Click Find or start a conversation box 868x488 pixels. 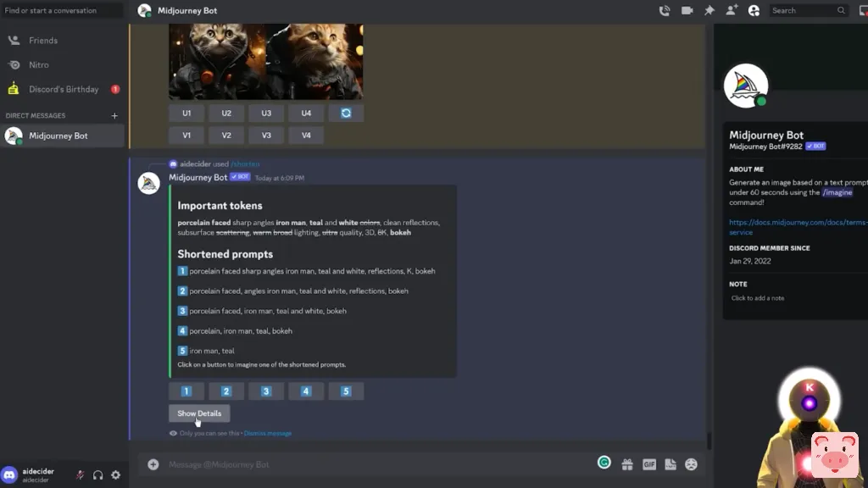[63, 10]
